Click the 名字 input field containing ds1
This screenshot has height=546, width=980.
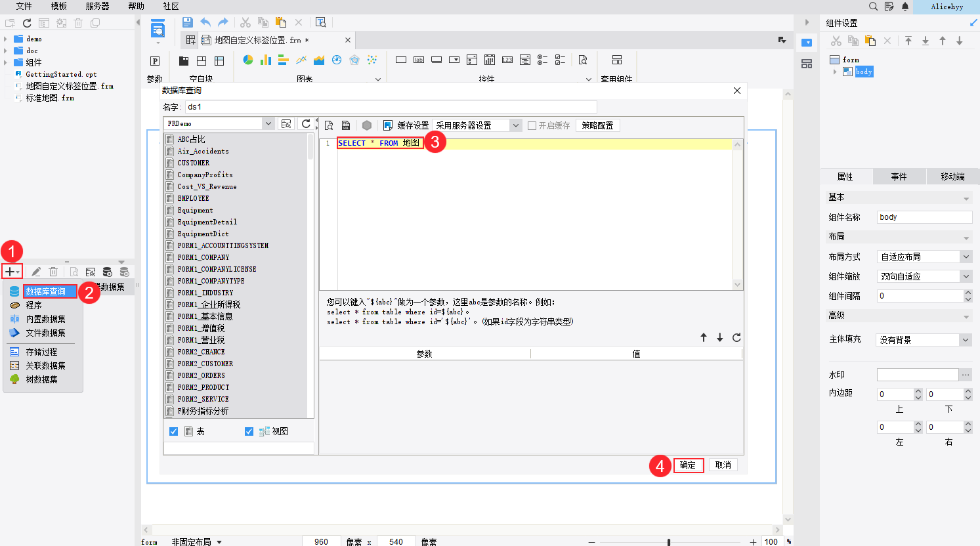[x=391, y=107]
